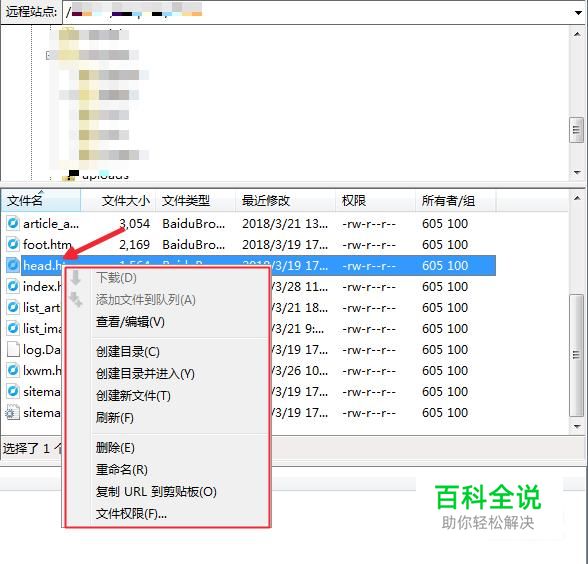Select the foot.htm file name
Viewport: 588px width, 564px height.
47,245
